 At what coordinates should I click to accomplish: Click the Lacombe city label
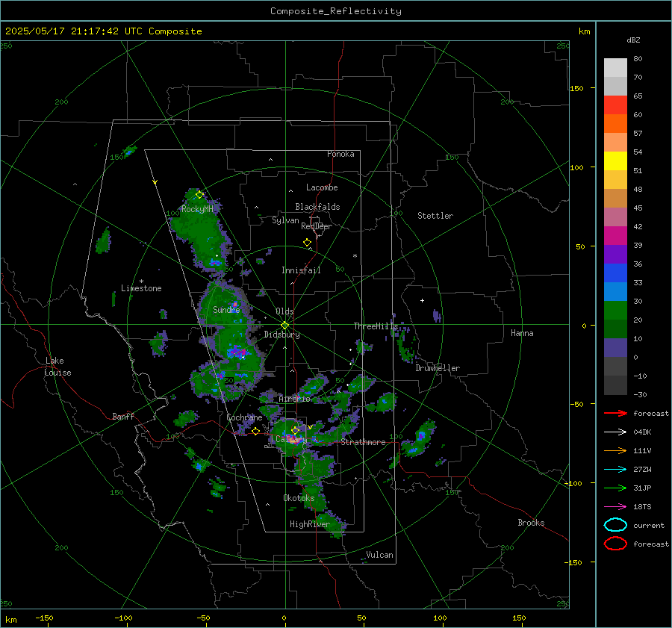tap(322, 187)
